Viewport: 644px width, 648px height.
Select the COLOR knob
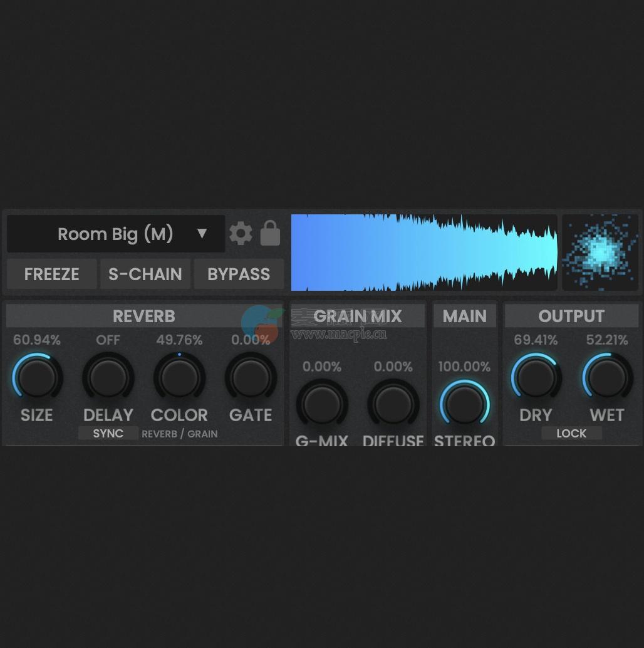179,377
